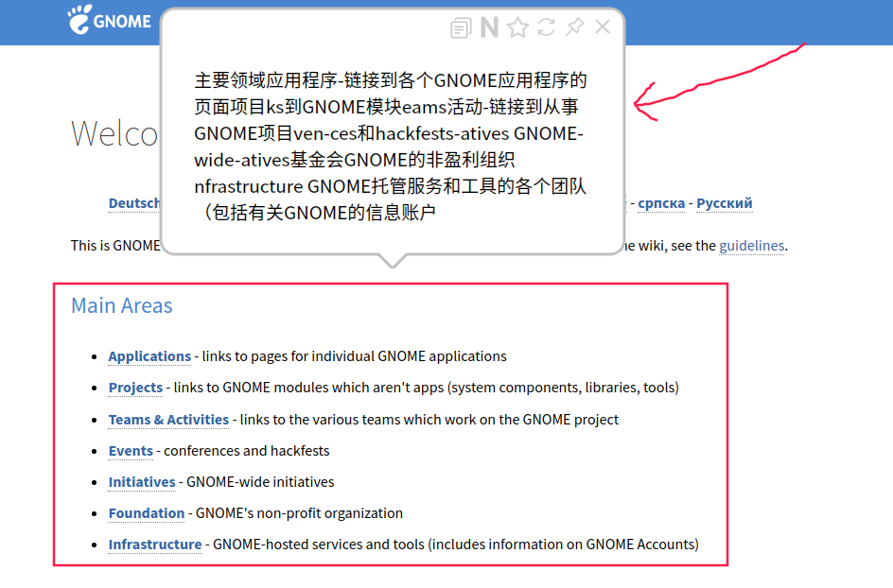Click the GNOME logo in the header
Viewport: 893px width, 588px height.
point(110,20)
